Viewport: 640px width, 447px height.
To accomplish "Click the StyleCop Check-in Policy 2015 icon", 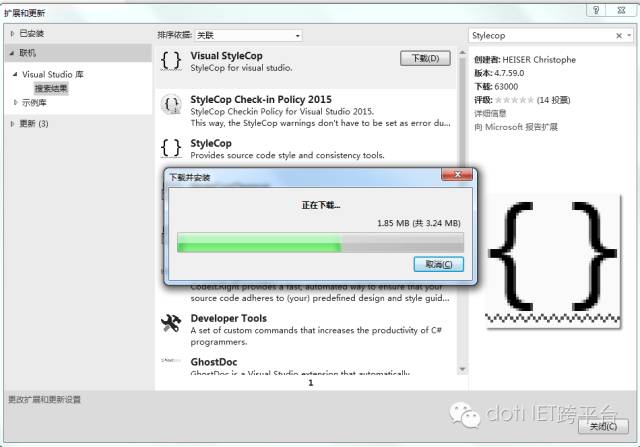I will click(x=171, y=105).
